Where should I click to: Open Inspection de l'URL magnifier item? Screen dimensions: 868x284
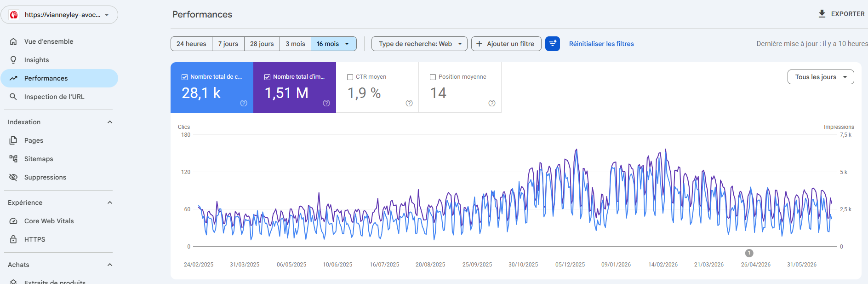pos(59,97)
